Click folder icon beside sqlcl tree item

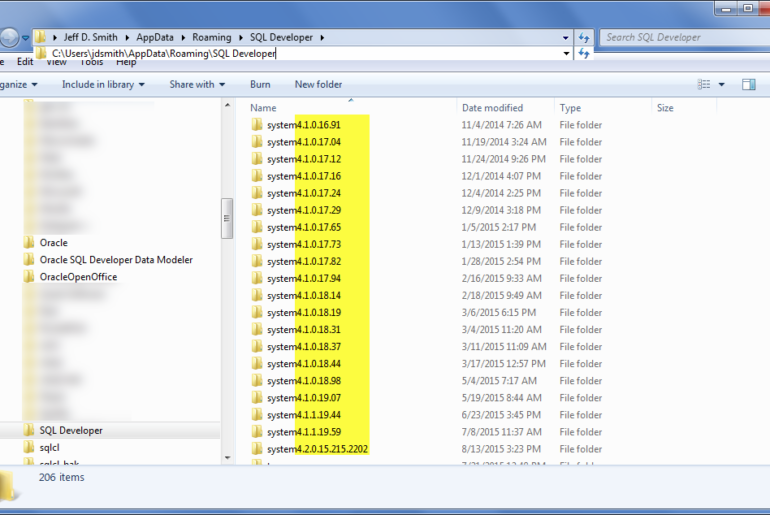click(x=29, y=448)
